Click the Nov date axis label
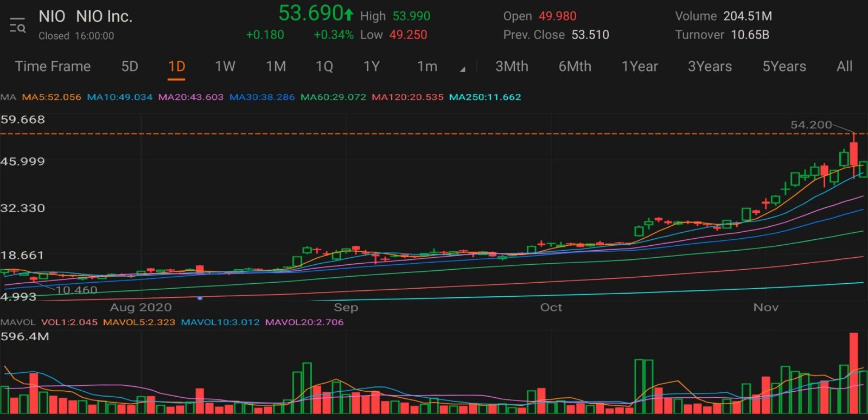 (x=766, y=308)
